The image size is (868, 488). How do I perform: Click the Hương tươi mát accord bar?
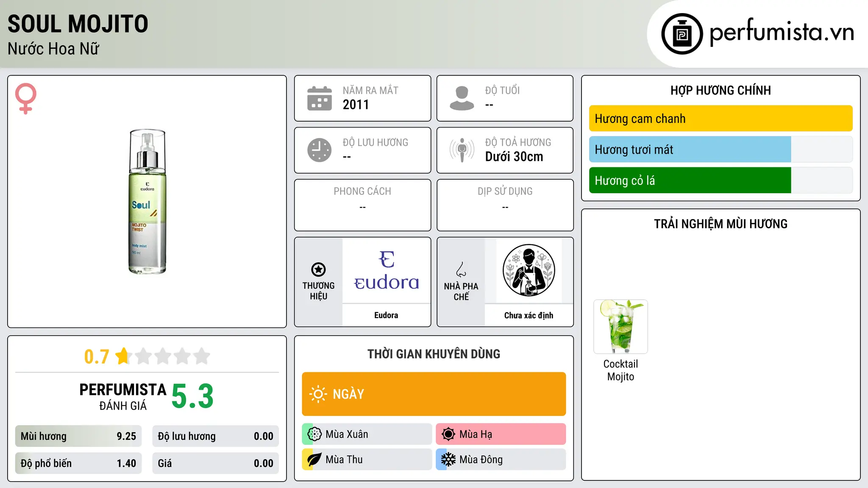pos(721,150)
